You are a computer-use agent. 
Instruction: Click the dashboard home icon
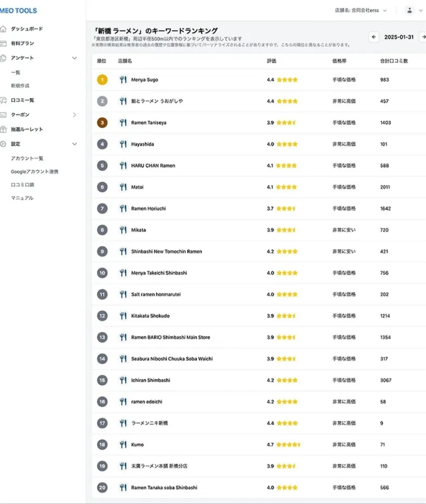[x=4, y=29]
